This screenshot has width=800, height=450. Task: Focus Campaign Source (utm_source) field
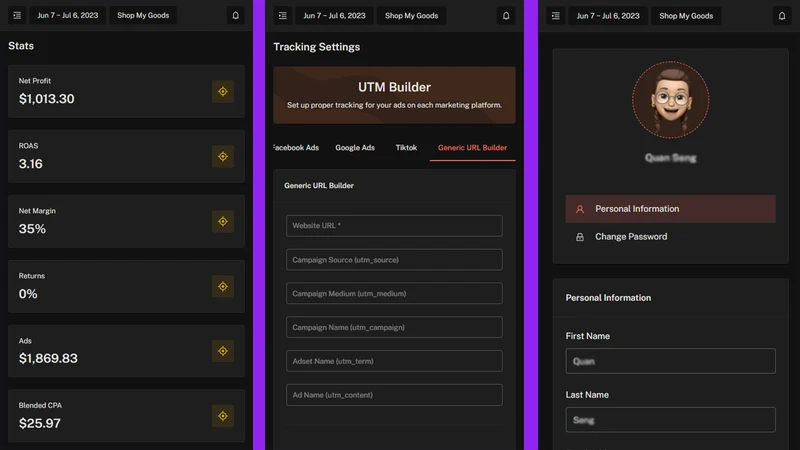coord(394,260)
